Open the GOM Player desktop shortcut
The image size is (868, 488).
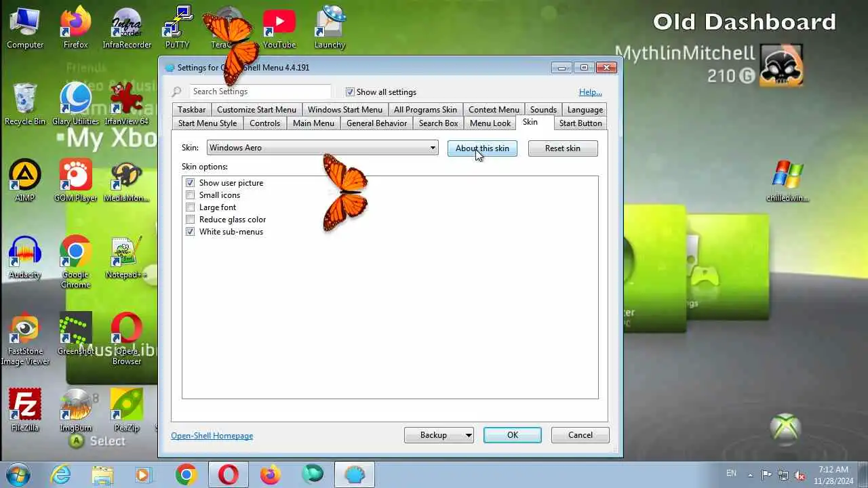click(x=75, y=182)
